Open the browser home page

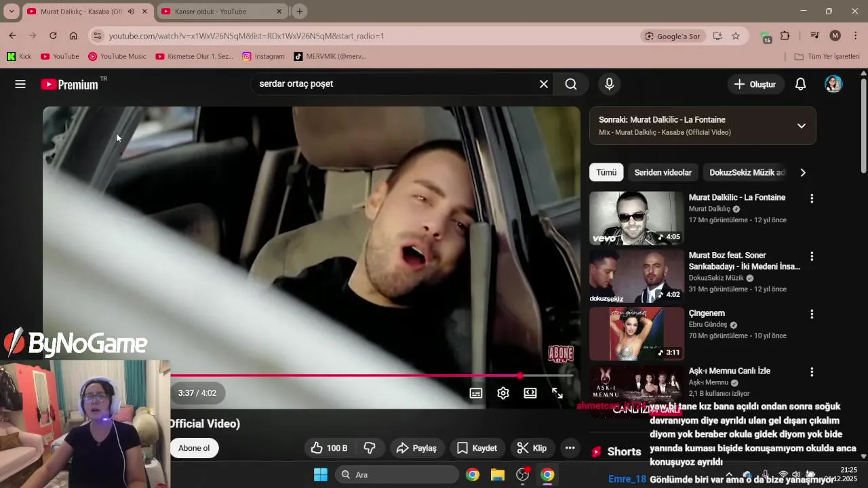73,36
